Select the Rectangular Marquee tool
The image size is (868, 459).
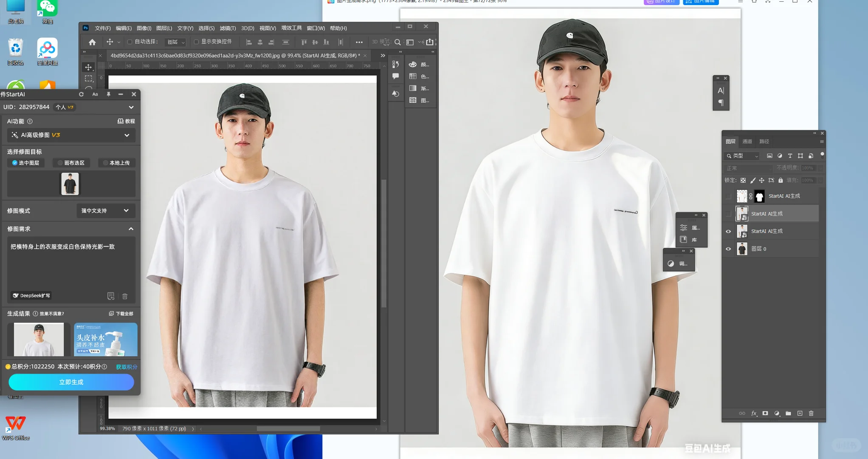[88, 79]
